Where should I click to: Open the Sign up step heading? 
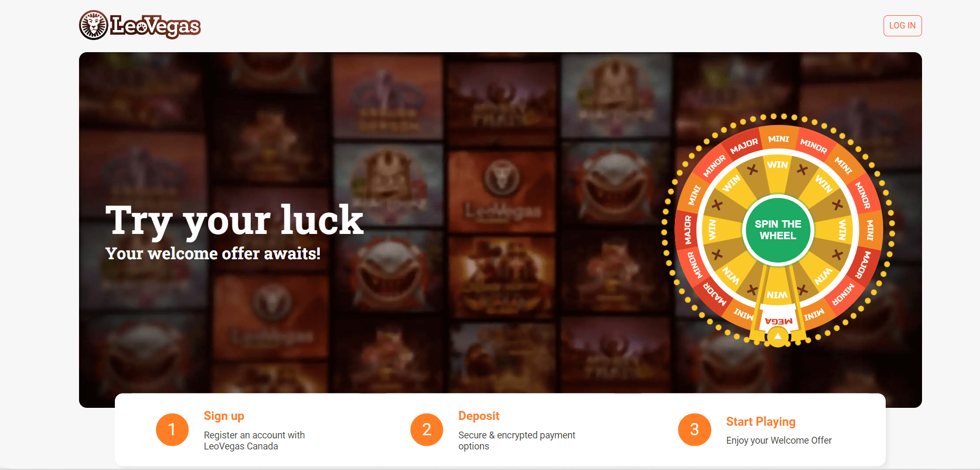pyautogui.click(x=224, y=416)
